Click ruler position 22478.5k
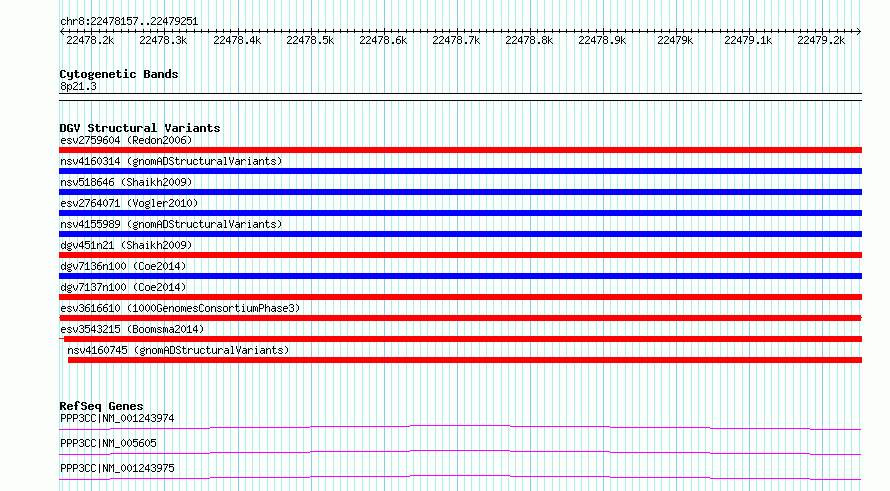The image size is (890, 491). click(x=310, y=40)
